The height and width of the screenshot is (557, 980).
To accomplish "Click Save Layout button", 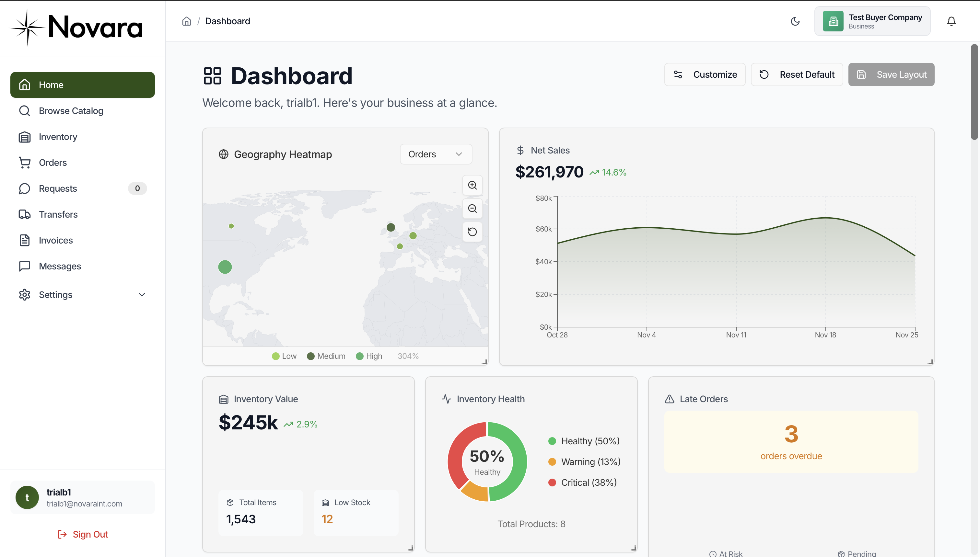I will [x=891, y=74].
